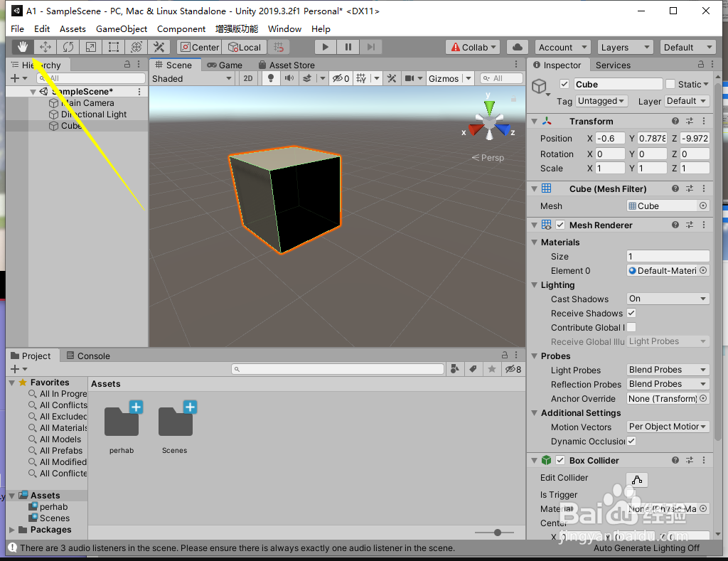Viewport: 728px width, 561px height.
Task: Open Mesh Renderer preset icon
Action: (x=690, y=225)
